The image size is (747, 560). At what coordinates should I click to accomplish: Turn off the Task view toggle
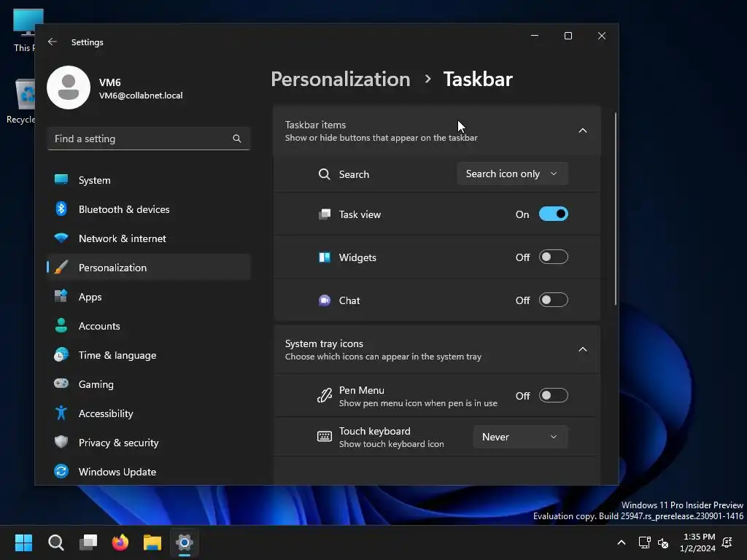coord(553,214)
